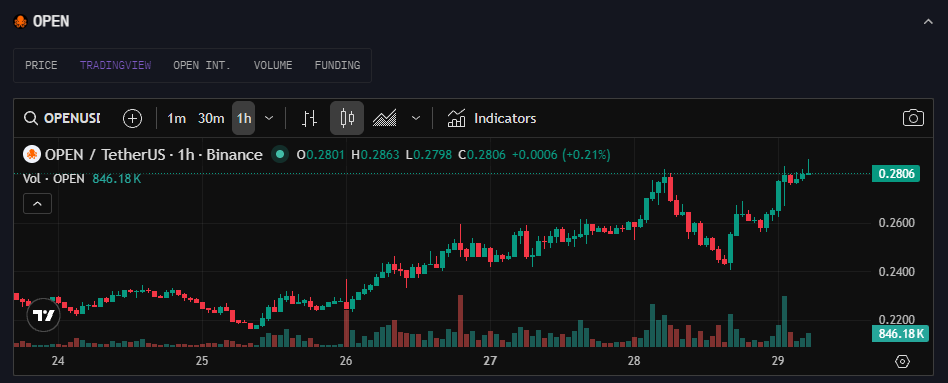Viewport: 948px width, 383px height.
Task: Take a chart snapshot with camera icon
Action: click(x=913, y=118)
